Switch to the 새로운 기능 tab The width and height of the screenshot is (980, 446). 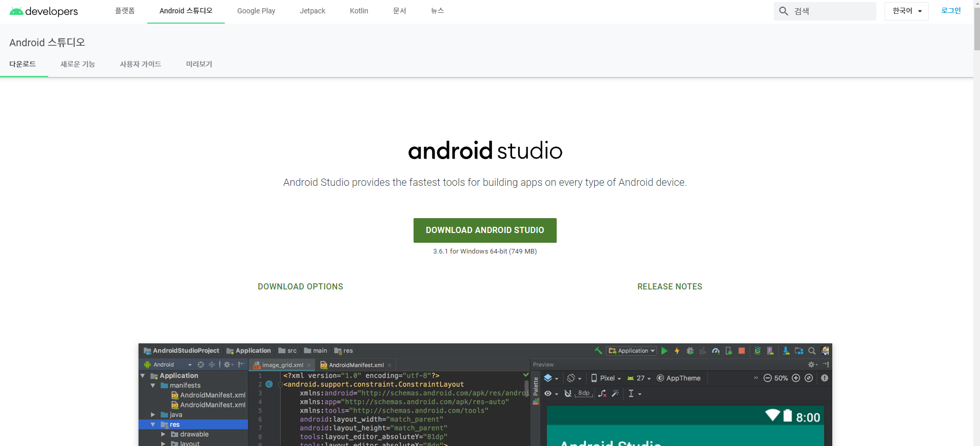coord(77,64)
